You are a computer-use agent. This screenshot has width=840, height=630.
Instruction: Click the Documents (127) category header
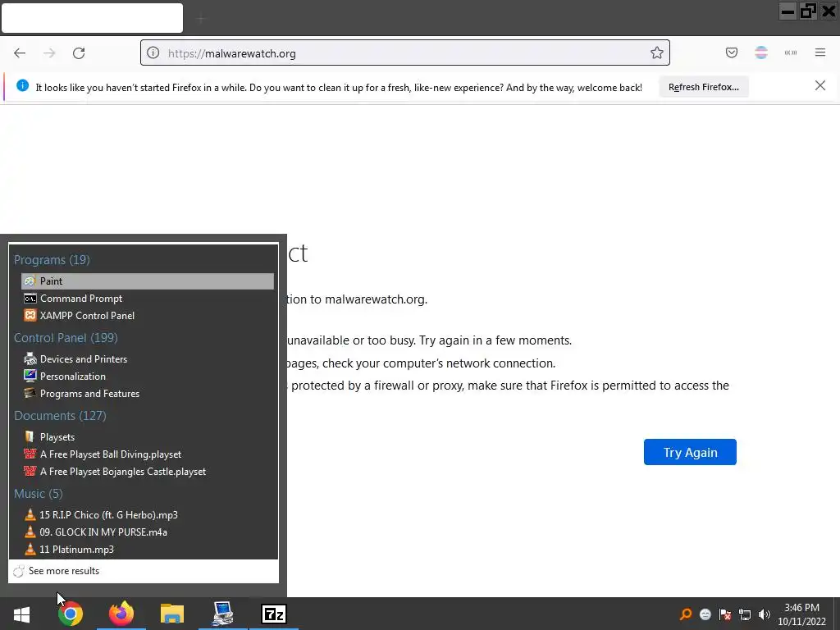[x=60, y=416]
